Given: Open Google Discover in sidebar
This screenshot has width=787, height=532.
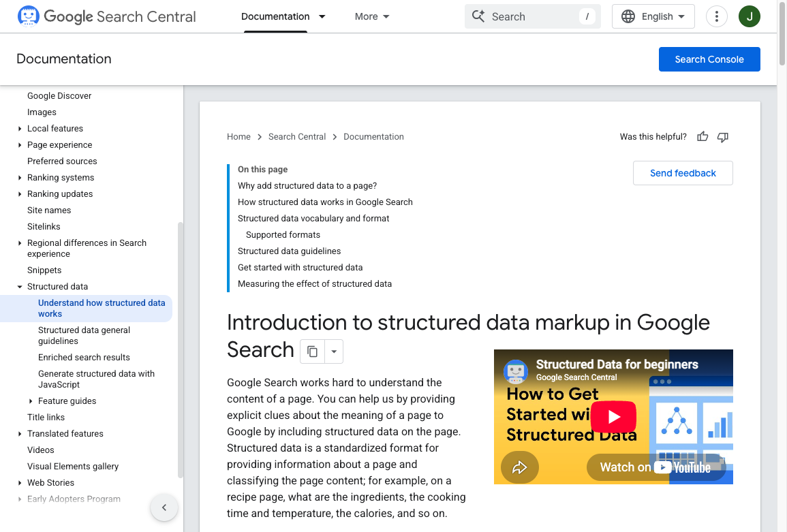Looking at the screenshot, I should [x=59, y=96].
